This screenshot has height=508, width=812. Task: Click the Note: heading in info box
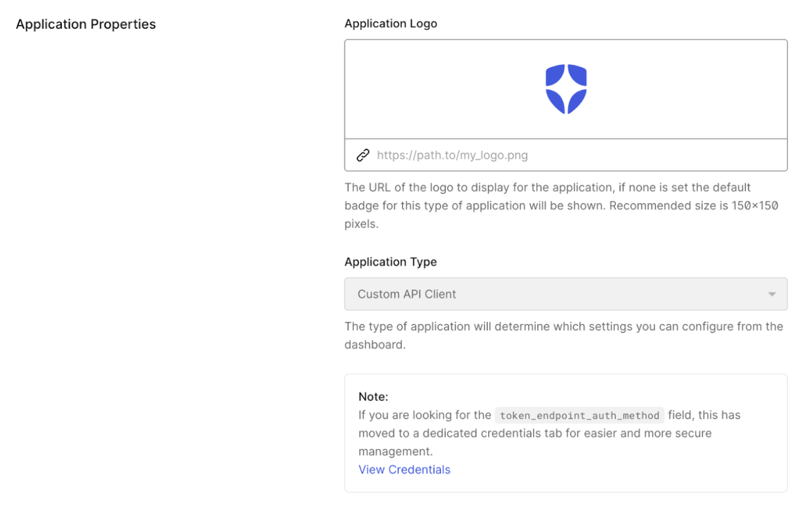click(x=373, y=396)
